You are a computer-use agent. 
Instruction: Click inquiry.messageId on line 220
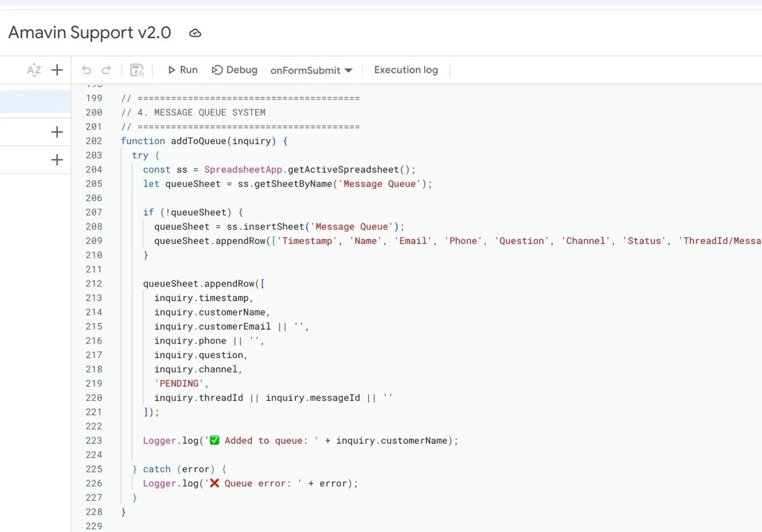point(313,398)
